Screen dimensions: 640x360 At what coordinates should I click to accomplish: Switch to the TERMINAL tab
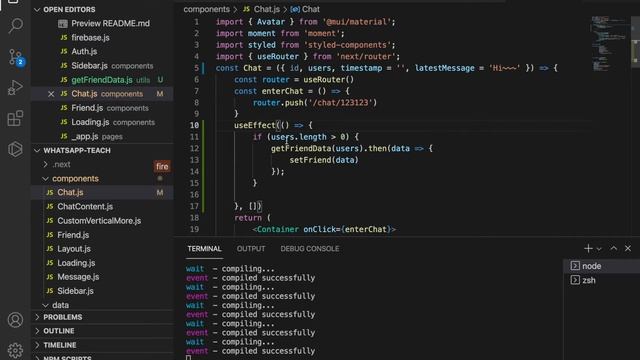coord(204,249)
